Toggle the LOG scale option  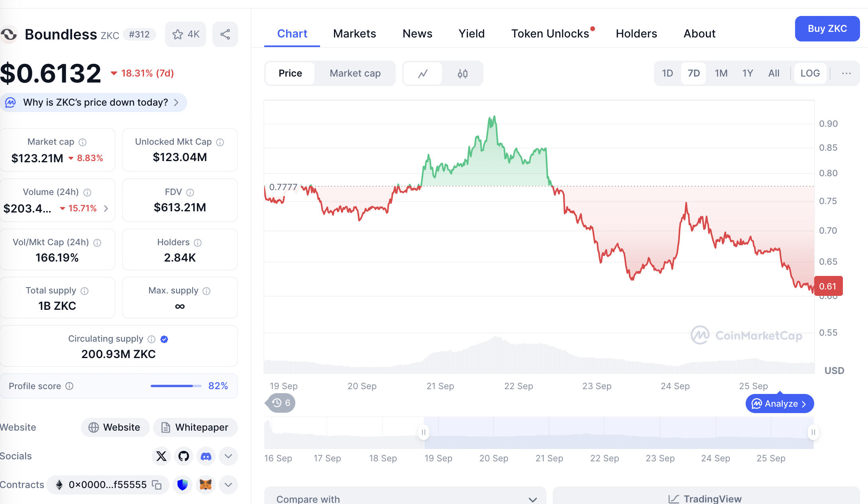point(810,73)
